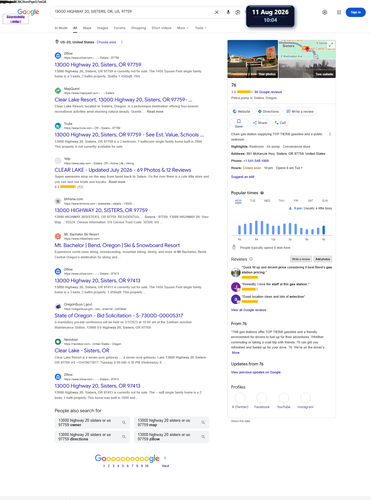This screenshot has width=375, height=500.
Task: Start voice search with the microphone icon
Action: (228, 12)
